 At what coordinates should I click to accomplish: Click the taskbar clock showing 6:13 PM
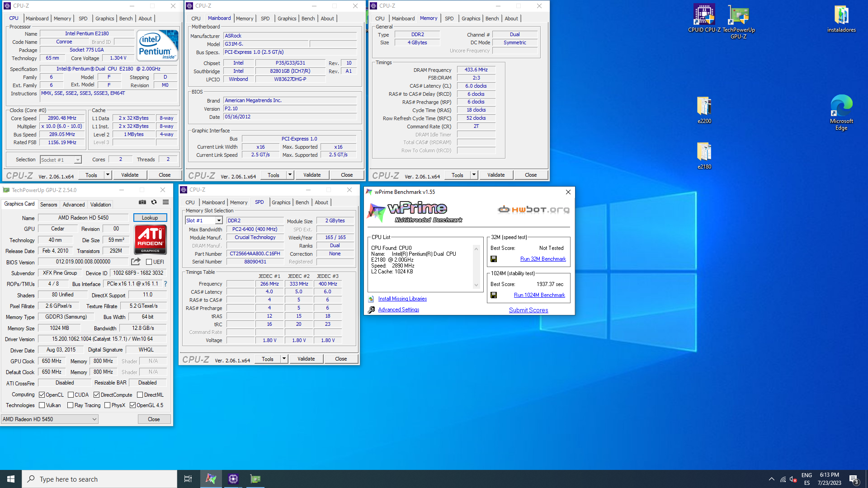(x=830, y=479)
